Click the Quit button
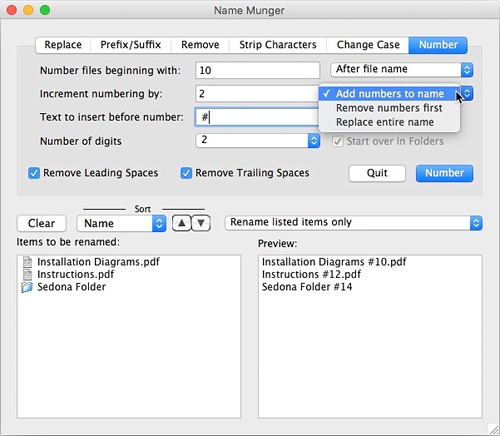Screen dimensions: 500x436 tap(377, 173)
